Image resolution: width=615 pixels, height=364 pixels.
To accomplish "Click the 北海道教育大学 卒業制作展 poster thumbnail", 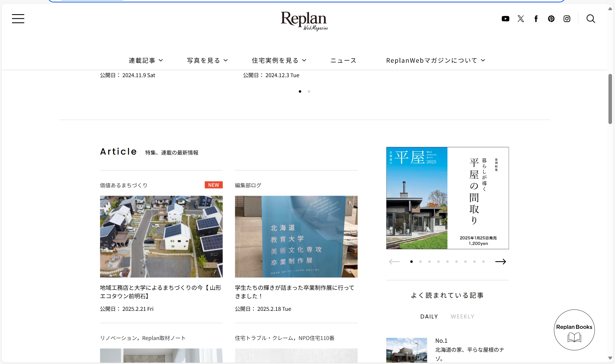I will click(x=296, y=237).
